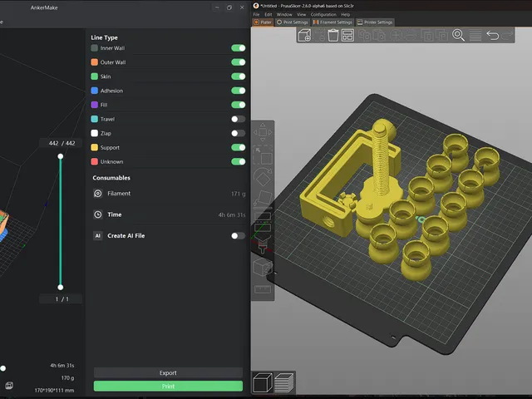Image resolution: width=532 pixels, height=399 pixels.
Task: Enable Travel line type display
Action: point(239,119)
